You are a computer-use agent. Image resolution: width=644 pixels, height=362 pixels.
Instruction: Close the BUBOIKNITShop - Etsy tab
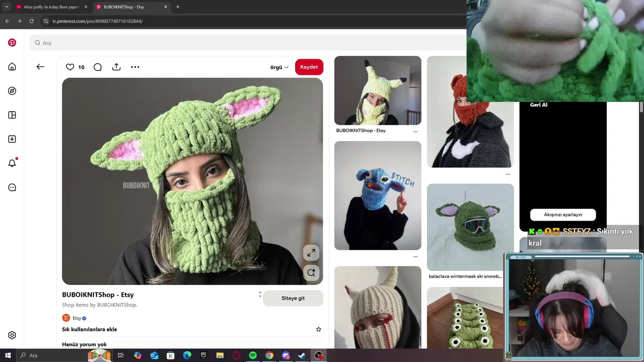click(166, 7)
